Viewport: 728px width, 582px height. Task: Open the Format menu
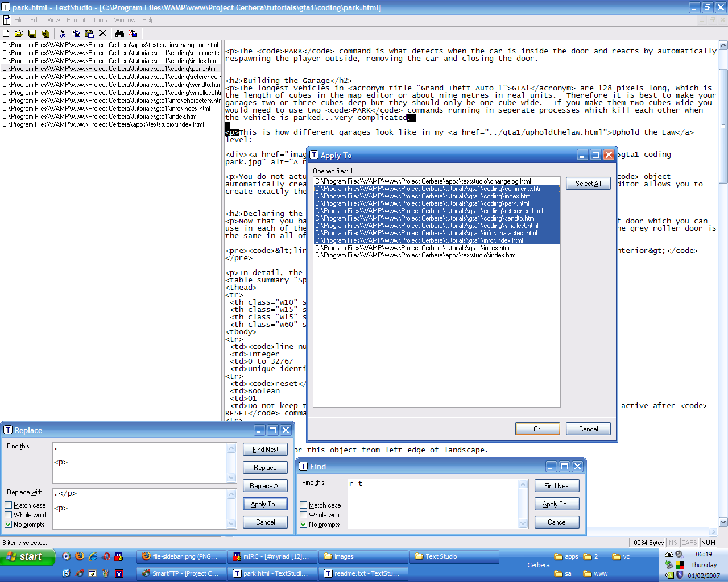(76, 20)
